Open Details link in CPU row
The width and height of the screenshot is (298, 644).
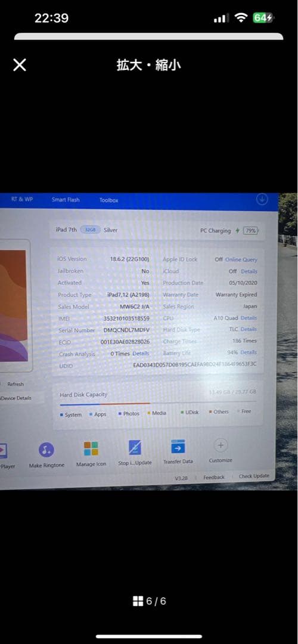[249, 318]
